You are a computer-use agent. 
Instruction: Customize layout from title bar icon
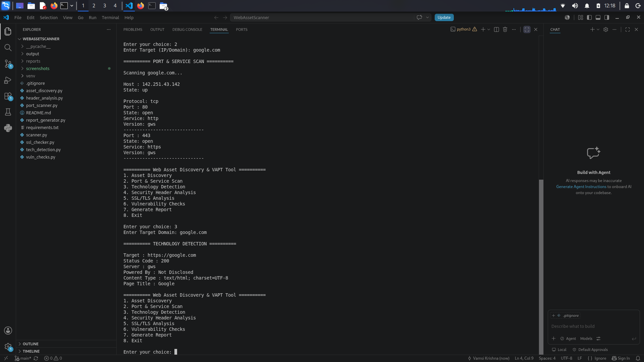(581, 17)
